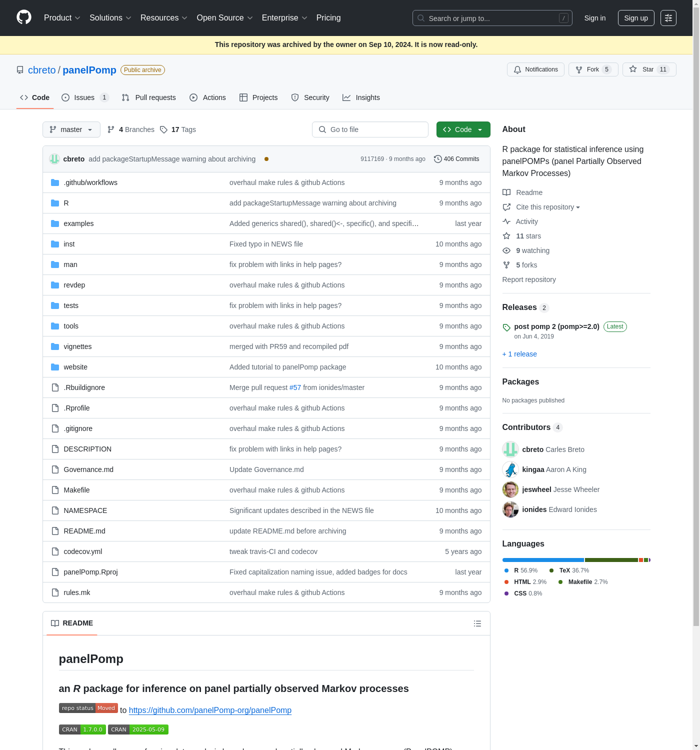View the 17 Tags list
The width and height of the screenshot is (700, 750).
point(178,129)
